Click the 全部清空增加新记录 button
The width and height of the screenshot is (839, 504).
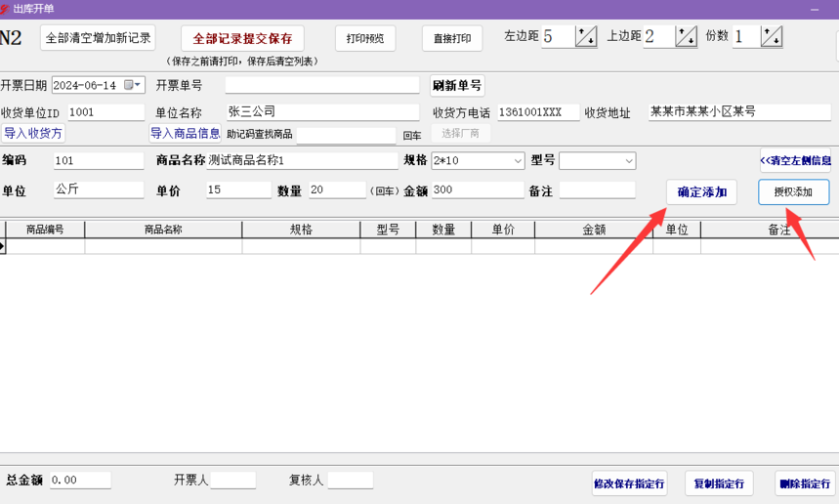98,38
